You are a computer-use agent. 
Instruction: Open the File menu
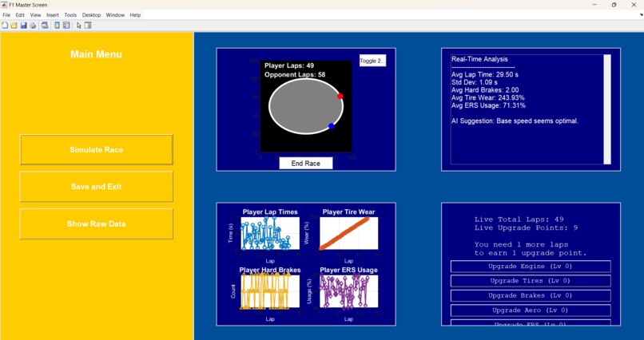6,14
